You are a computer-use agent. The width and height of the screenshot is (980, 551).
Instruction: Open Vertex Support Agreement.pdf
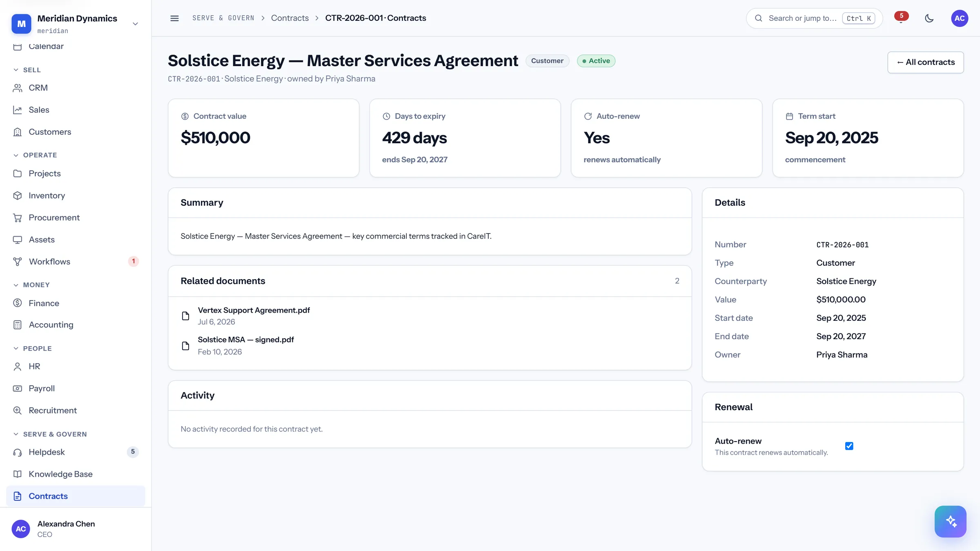[254, 310]
